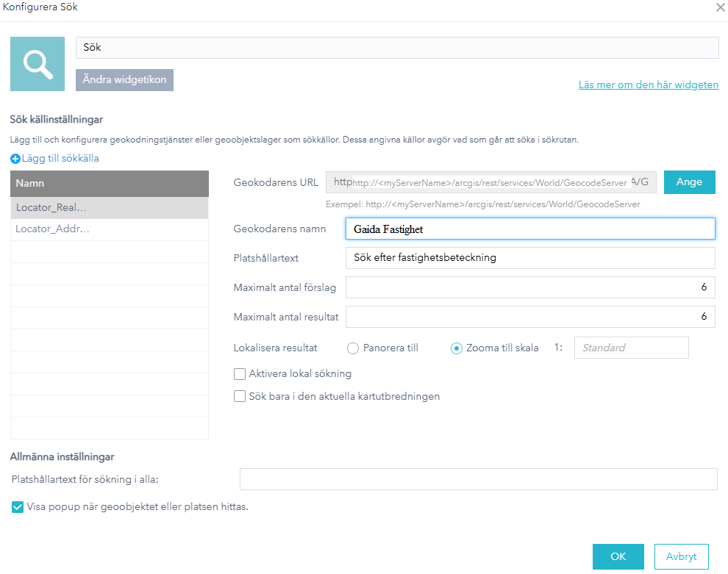Click the Maximalt antal förslag field
This screenshot has width=728, height=574.
(x=529, y=287)
